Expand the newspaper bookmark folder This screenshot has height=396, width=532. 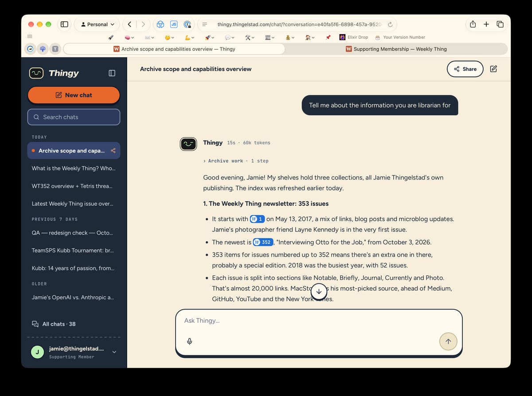point(270,37)
